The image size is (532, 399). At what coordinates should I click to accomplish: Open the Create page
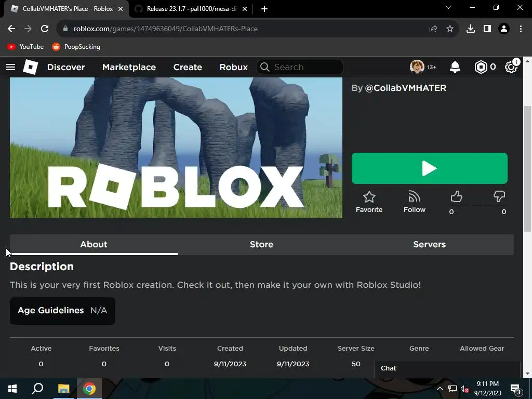click(x=188, y=67)
